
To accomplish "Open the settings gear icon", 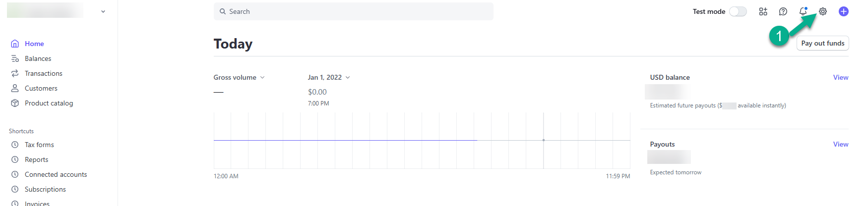I will 823,11.
